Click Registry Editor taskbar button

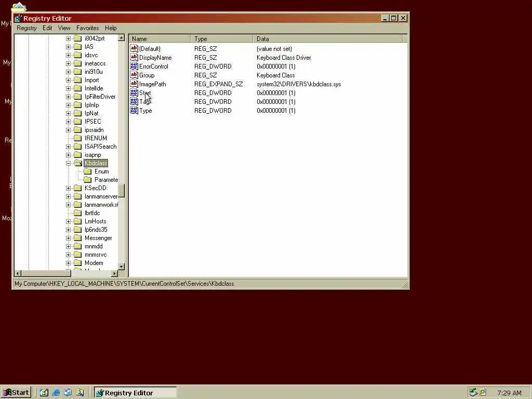pos(136,393)
